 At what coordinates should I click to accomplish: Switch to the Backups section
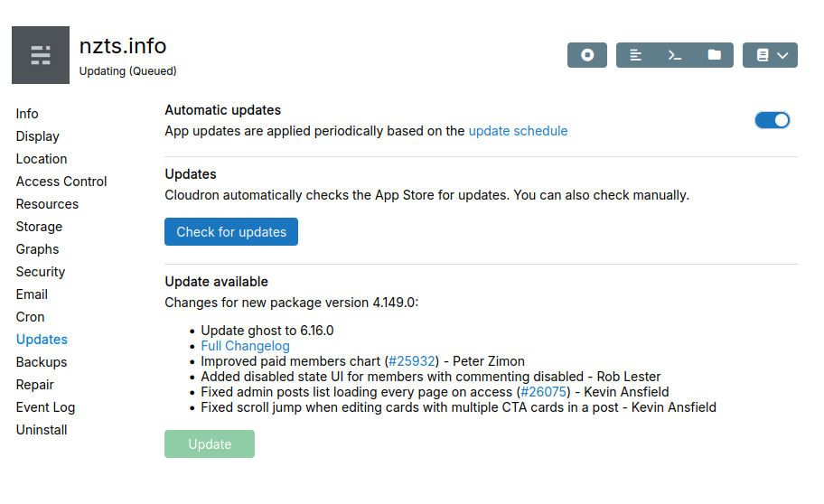pyautogui.click(x=42, y=362)
